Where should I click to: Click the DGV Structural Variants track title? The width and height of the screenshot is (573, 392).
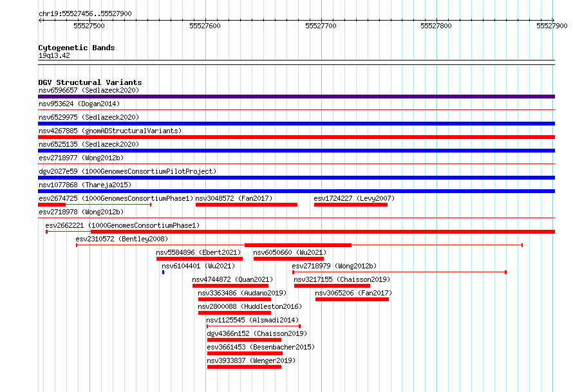coord(90,82)
